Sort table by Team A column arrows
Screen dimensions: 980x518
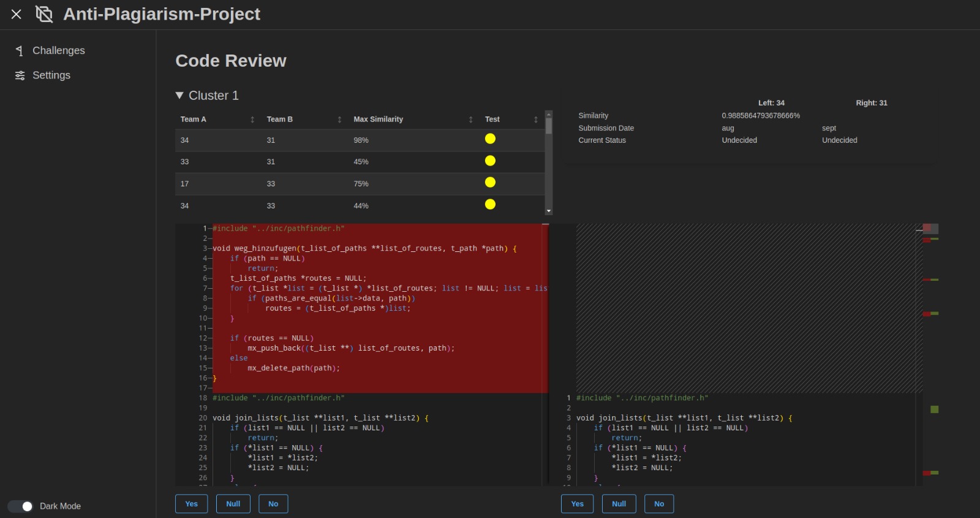click(x=252, y=120)
